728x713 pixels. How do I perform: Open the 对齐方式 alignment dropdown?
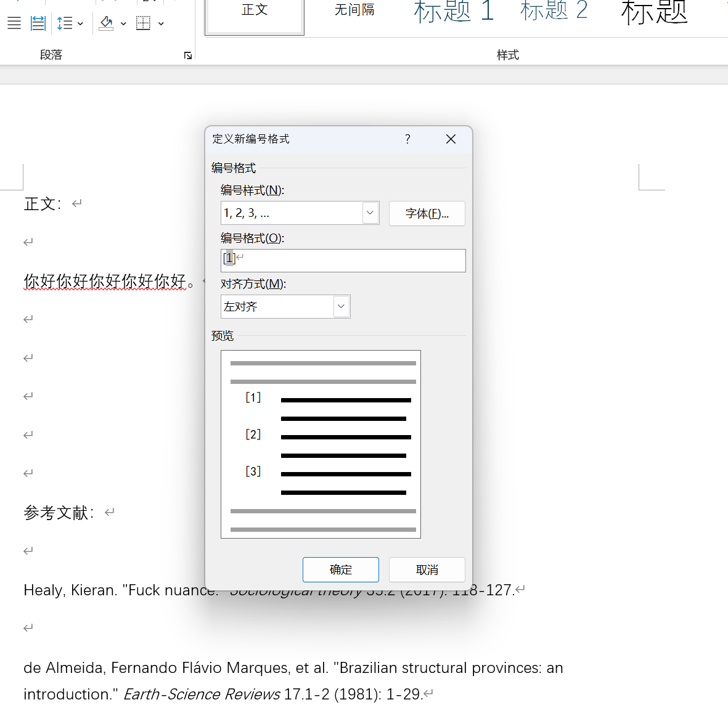(341, 307)
